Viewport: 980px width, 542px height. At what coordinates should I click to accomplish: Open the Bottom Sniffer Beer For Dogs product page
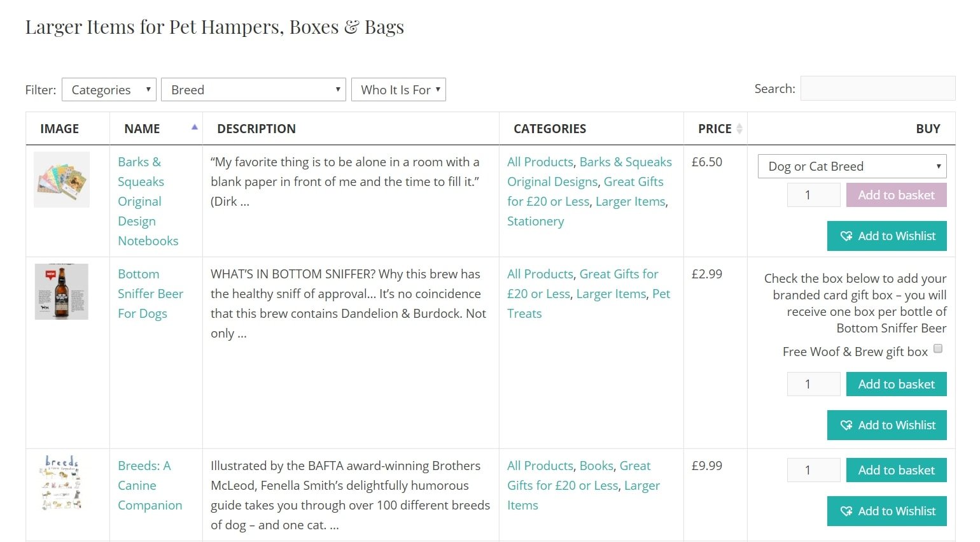150,293
